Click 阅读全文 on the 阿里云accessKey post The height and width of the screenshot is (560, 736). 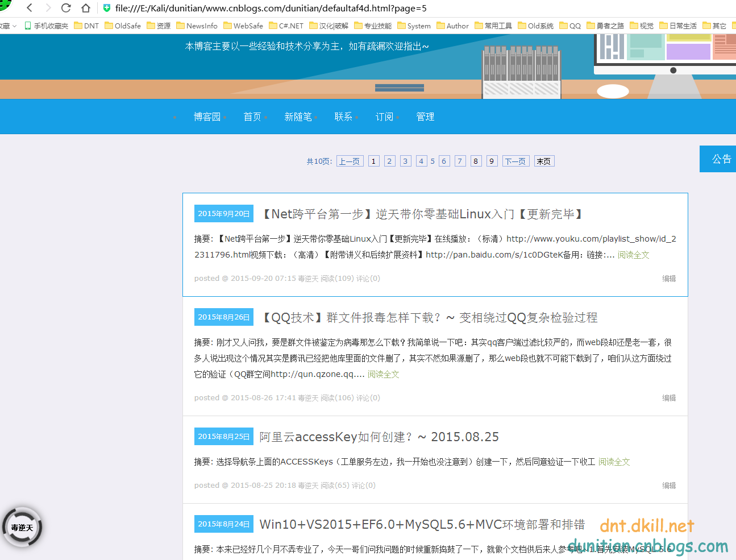click(614, 462)
